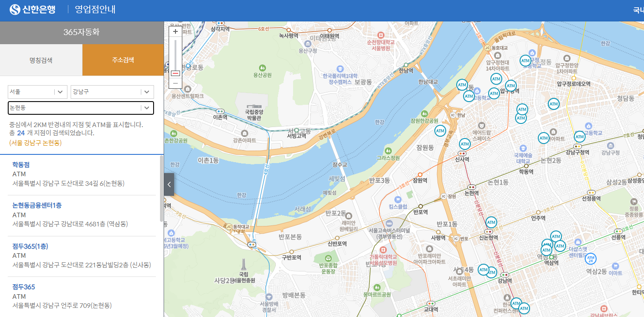Click the ATM marker near 잠원동
The image size is (644, 317).
[440, 131]
